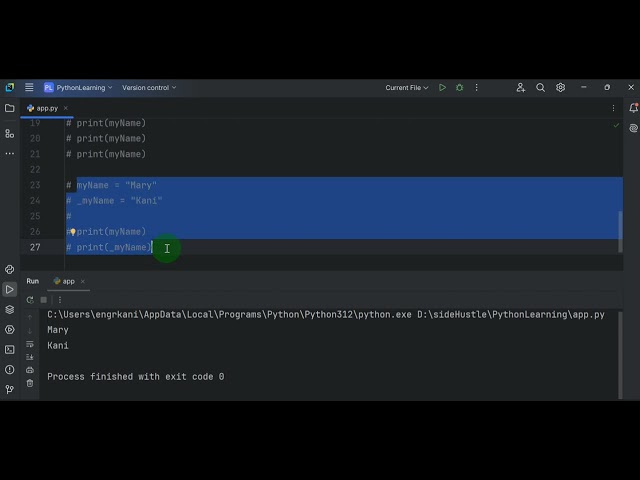Open the Structure tool window icon
The image size is (640, 480).
(x=9, y=133)
